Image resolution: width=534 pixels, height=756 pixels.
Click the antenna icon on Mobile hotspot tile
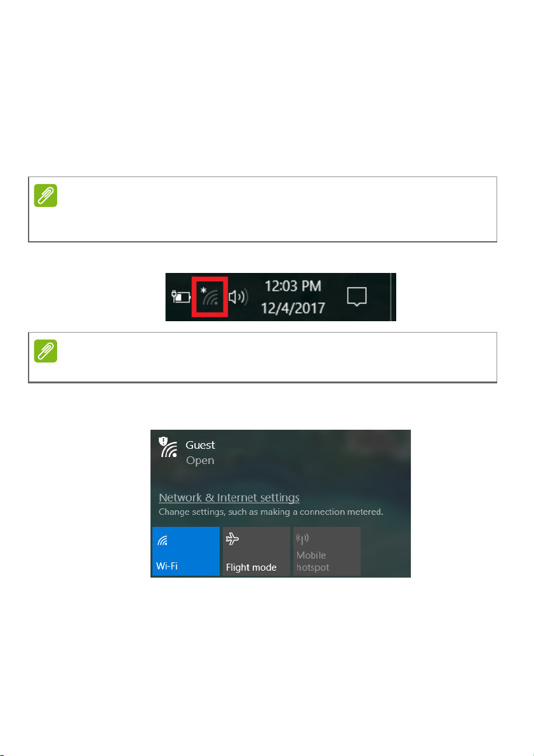[x=302, y=538]
